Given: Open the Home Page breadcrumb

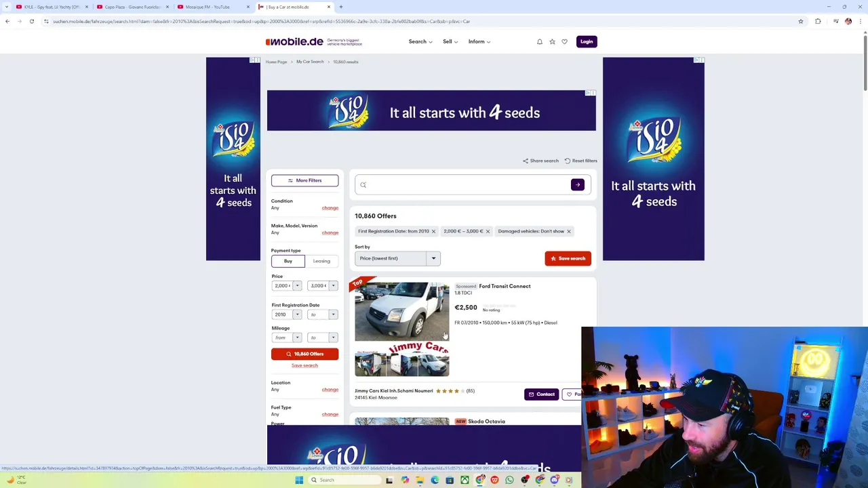Looking at the screenshot, I should point(276,62).
